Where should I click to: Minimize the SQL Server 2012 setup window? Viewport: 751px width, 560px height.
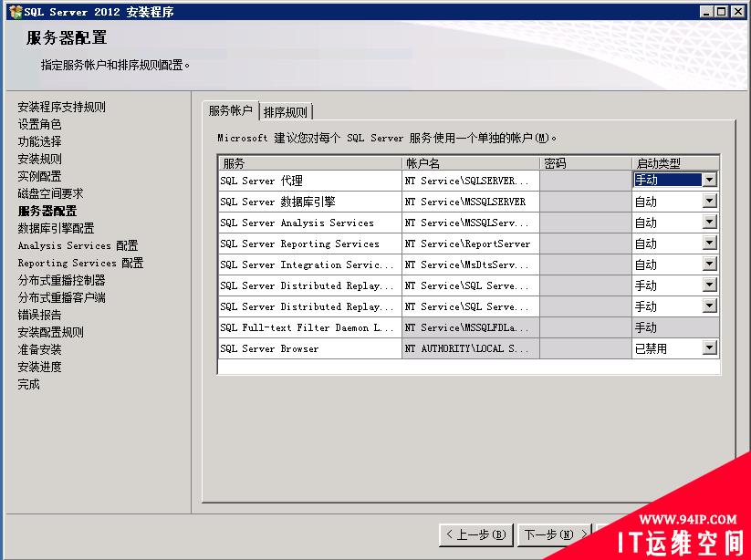point(706,12)
